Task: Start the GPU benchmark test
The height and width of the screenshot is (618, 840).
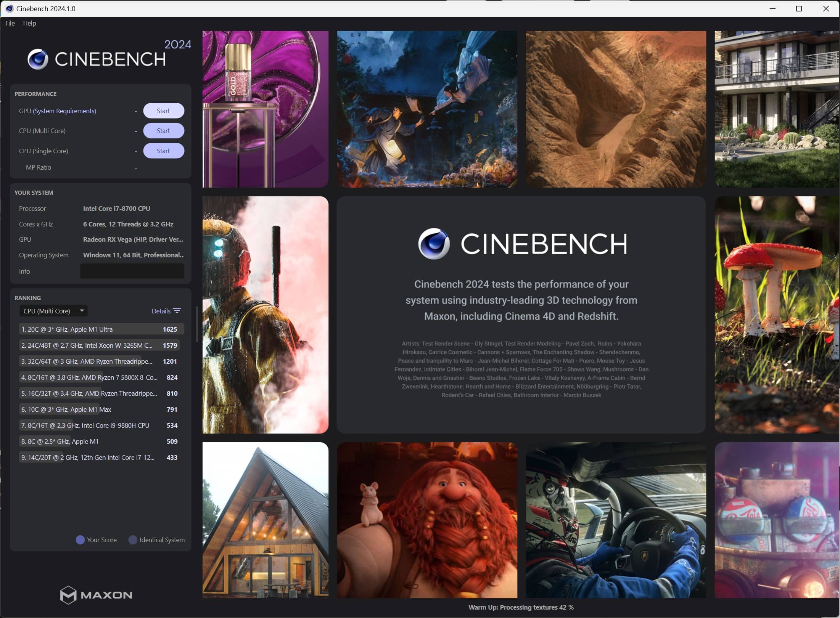Action: tap(164, 111)
